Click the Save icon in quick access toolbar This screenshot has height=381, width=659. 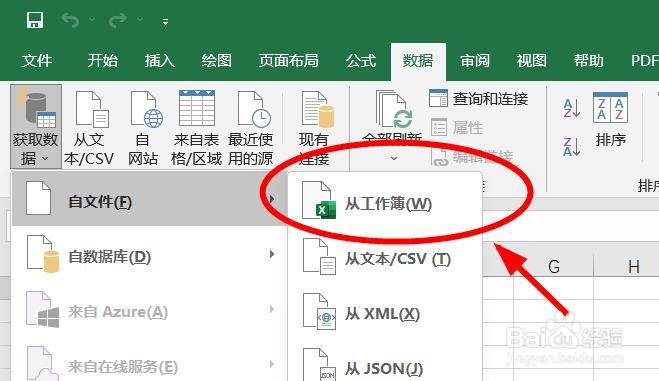coord(35,20)
